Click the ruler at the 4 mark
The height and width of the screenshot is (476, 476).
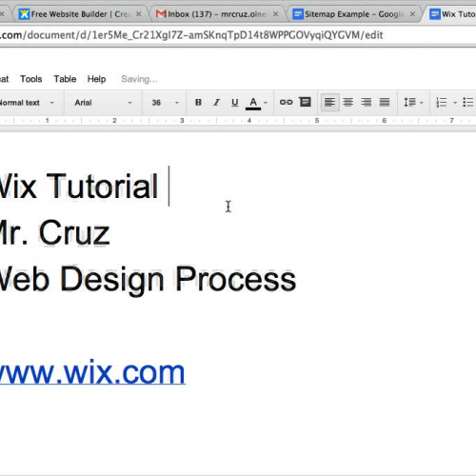(249, 121)
